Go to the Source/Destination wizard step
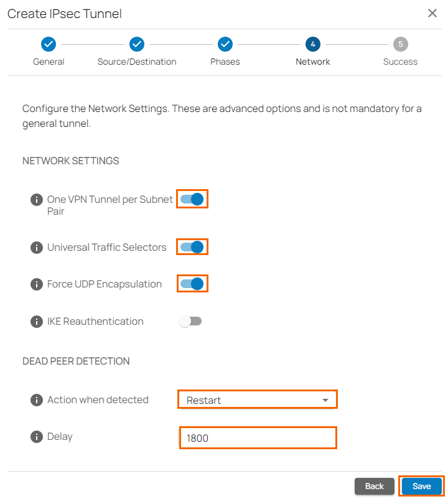Image resolution: width=448 pixels, height=499 pixels. tap(137, 44)
